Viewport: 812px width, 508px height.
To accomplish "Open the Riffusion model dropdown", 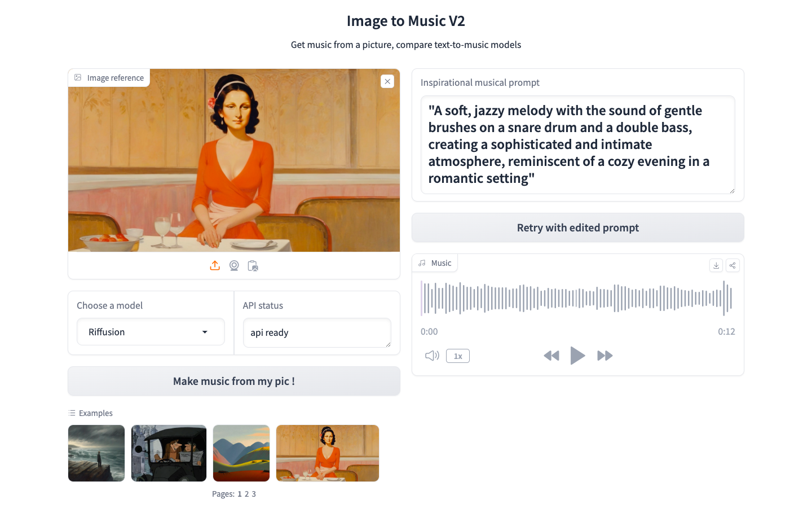I will tap(151, 332).
